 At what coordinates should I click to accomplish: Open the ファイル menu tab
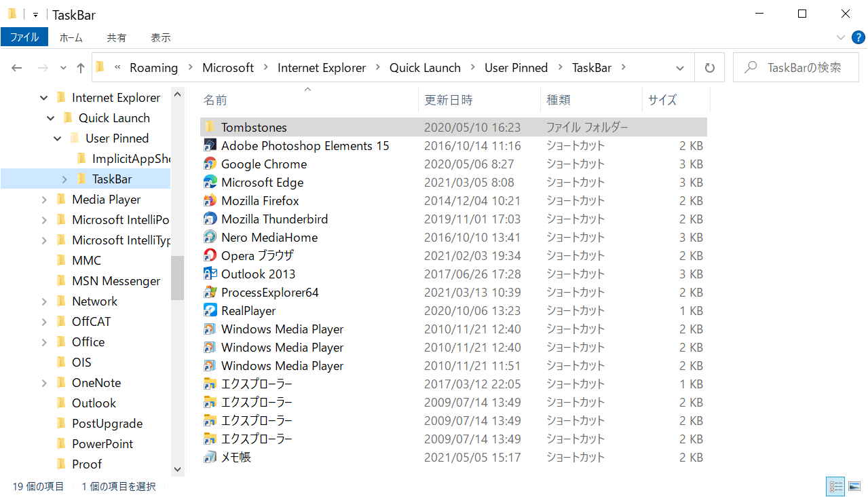[x=24, y=37]
